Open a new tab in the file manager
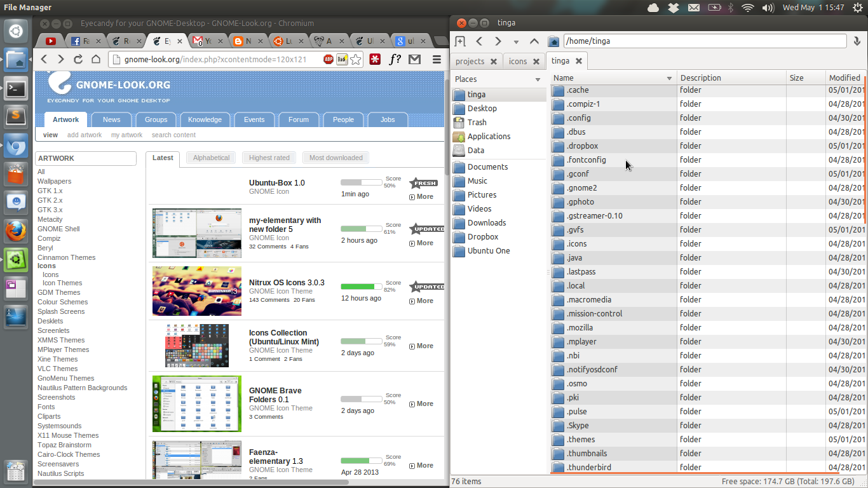 [461, 41]
